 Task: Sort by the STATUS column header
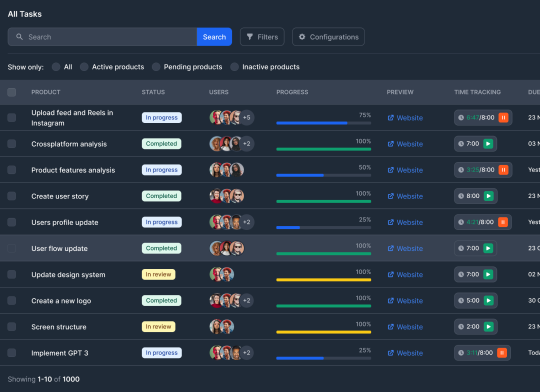tap(153, 92)
